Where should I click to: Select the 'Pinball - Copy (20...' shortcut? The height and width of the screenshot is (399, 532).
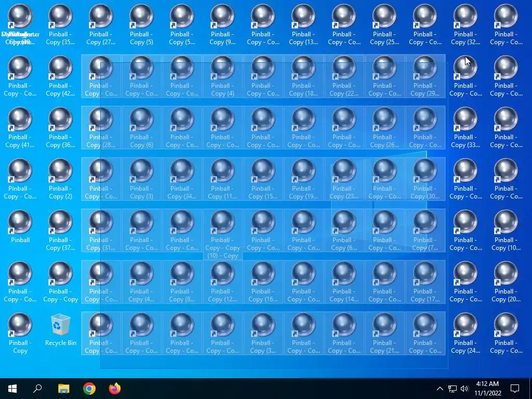click(506, 282)
